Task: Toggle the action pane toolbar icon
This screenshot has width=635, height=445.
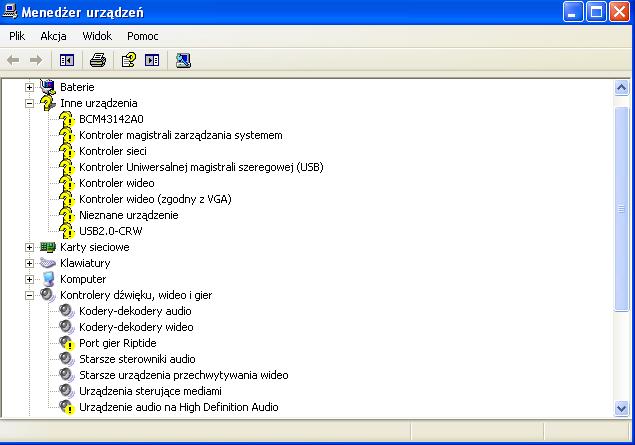Action: (x=152, y=60)
